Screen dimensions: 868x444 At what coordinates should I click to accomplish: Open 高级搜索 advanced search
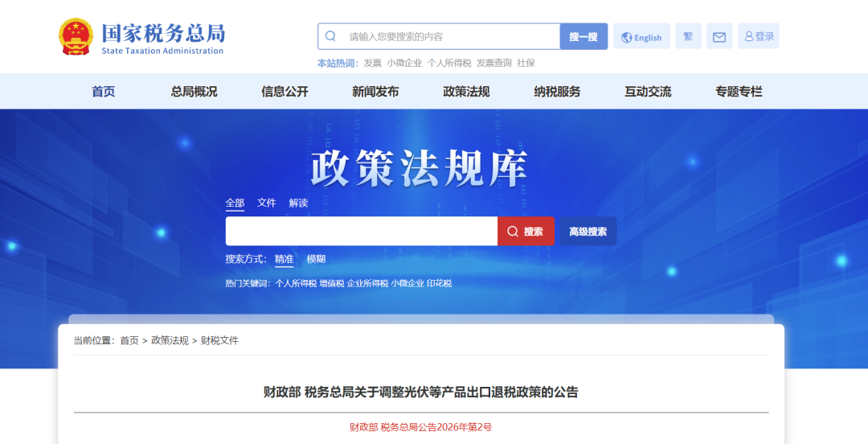588,231
